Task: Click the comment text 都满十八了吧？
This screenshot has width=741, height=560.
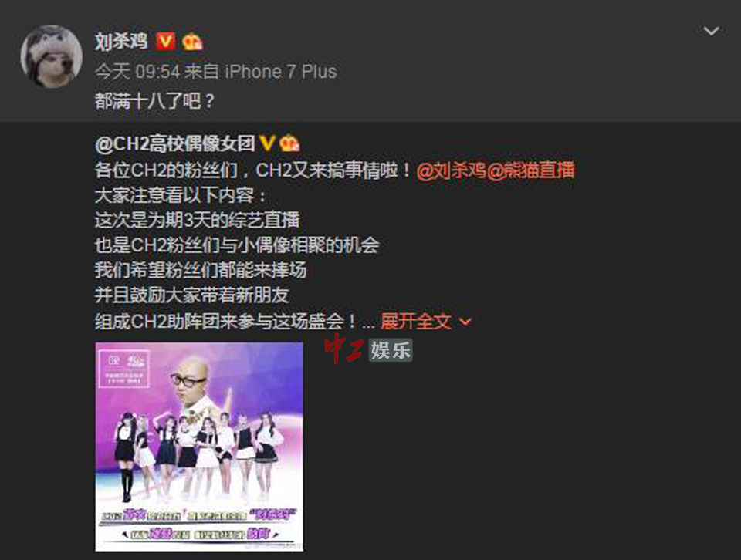Action: click(155, 101)
